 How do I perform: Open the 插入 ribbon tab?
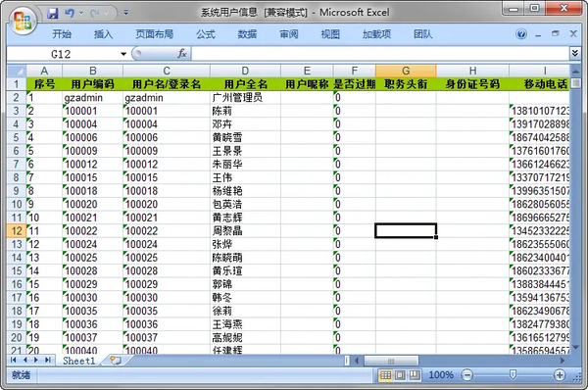[x=103, y=34]
